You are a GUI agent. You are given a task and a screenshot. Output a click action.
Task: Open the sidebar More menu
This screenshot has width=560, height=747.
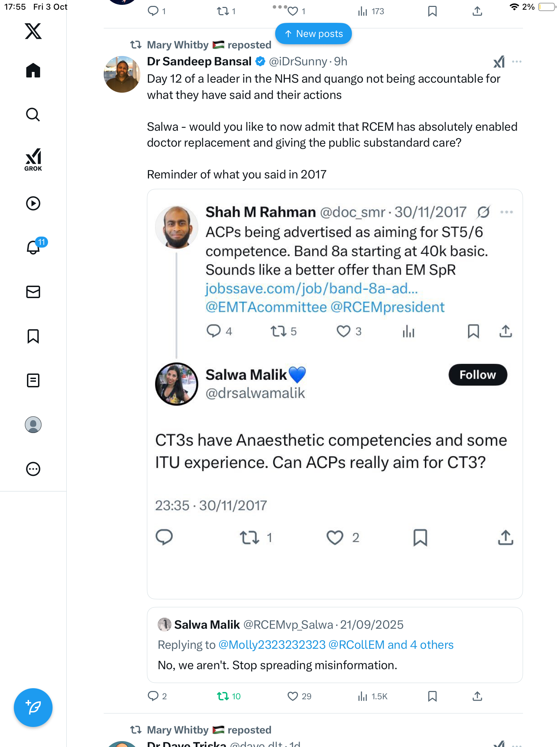click(x=33, y=469)
